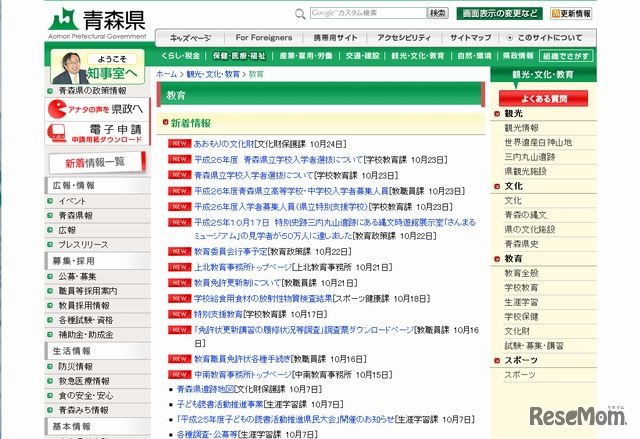Open 観光情報 in the right sidebar
The image size is (640, 439).
point(521,128)
